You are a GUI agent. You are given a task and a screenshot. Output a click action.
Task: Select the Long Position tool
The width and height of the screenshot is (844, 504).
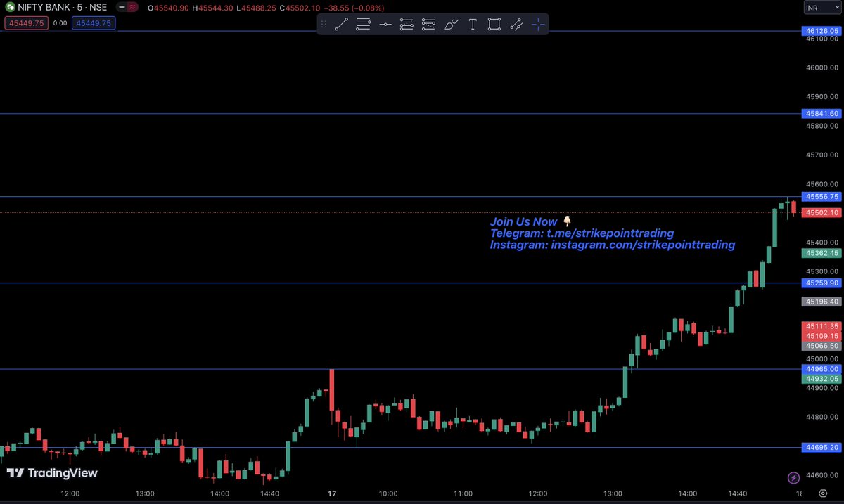point(407,24)
